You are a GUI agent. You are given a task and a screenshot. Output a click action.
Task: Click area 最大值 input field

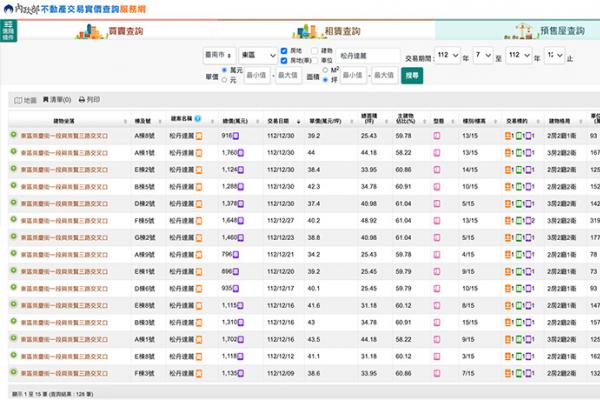384,75
